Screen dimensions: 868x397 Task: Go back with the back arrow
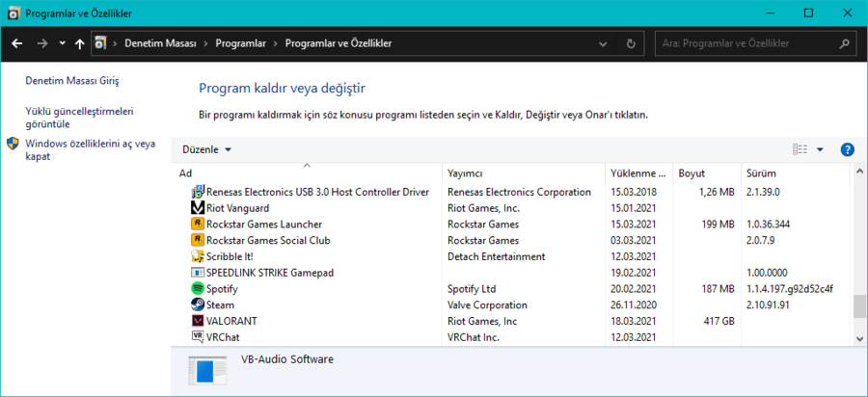click(x=17, y=43)
